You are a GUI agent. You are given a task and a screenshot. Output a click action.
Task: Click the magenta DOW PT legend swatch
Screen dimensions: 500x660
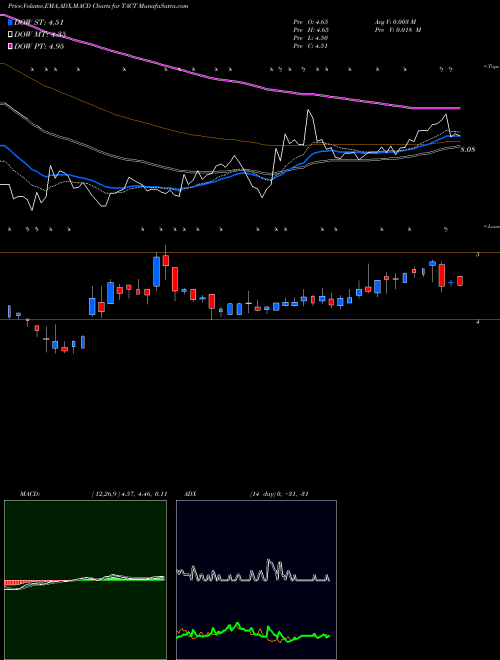pos(11,46)
